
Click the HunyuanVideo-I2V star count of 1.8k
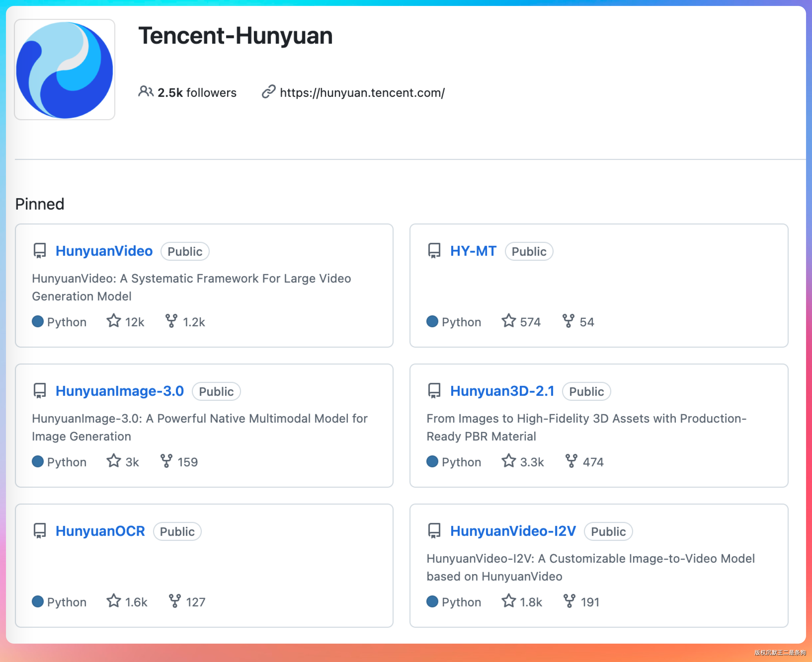(531, 602)
